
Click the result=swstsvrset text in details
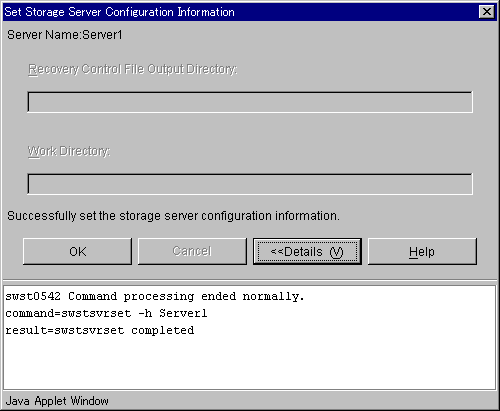click(65, 330)
